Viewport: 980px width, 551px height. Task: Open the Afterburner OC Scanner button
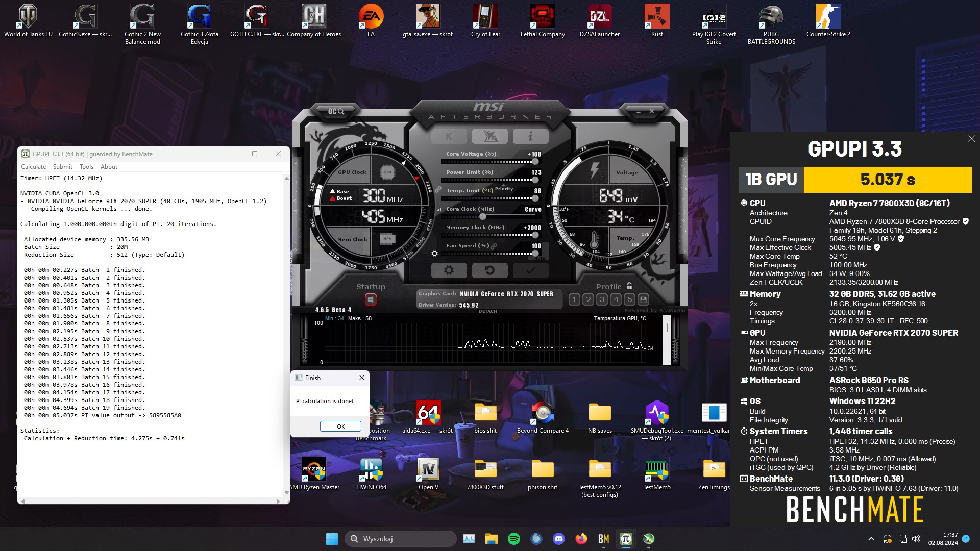click(x=336, y=111)
